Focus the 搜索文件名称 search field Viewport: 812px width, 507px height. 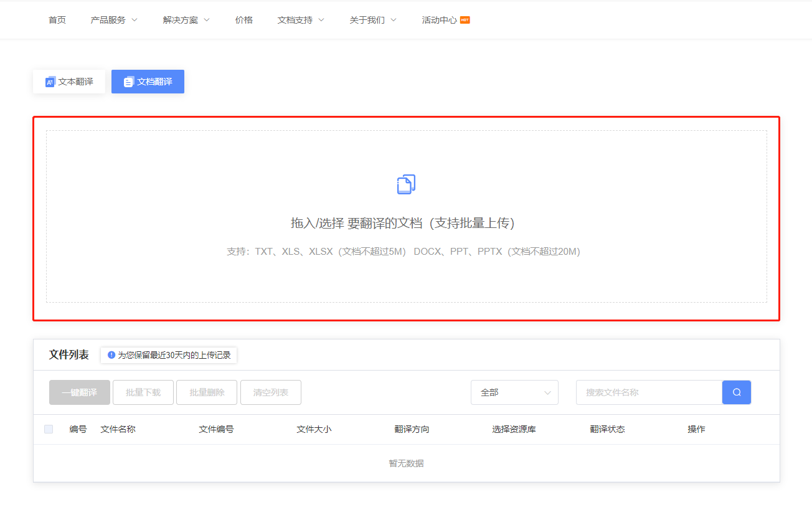tap(648, 392)
